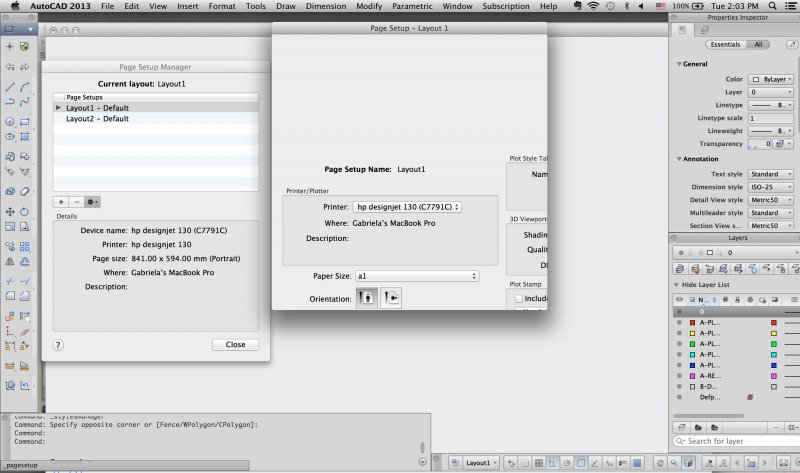800x473 pixels.
Task: Expand the Layout1 - Default page setup row
Action: tap(58, 108)
